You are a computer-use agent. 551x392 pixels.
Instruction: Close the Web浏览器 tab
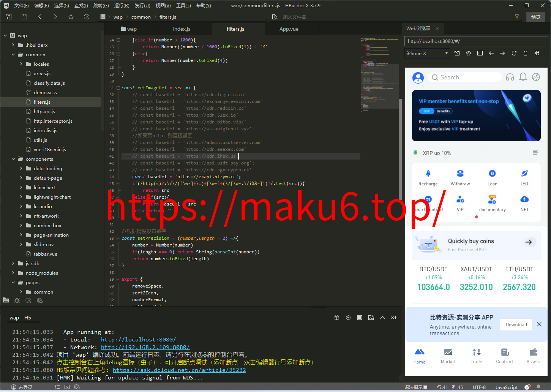coord(437,28)
